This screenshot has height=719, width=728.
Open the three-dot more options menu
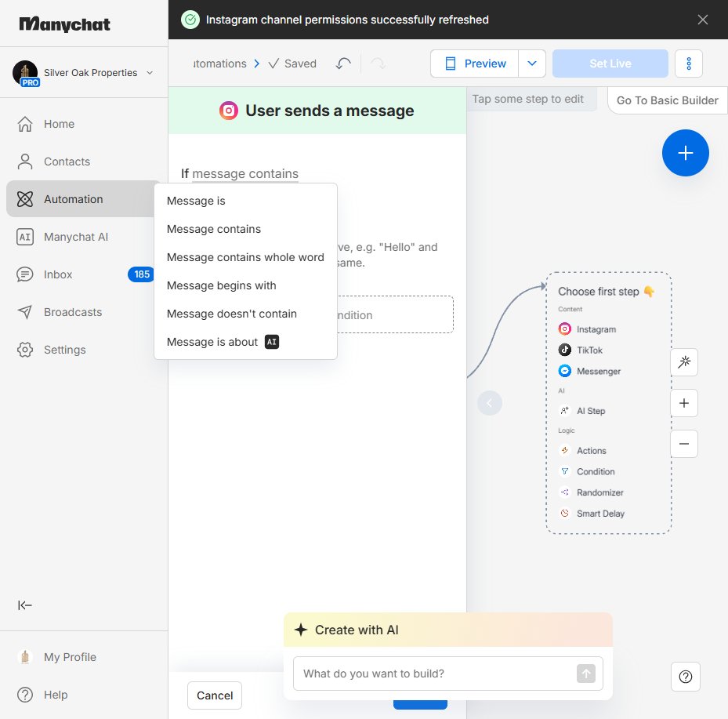(x=689, y=64)
